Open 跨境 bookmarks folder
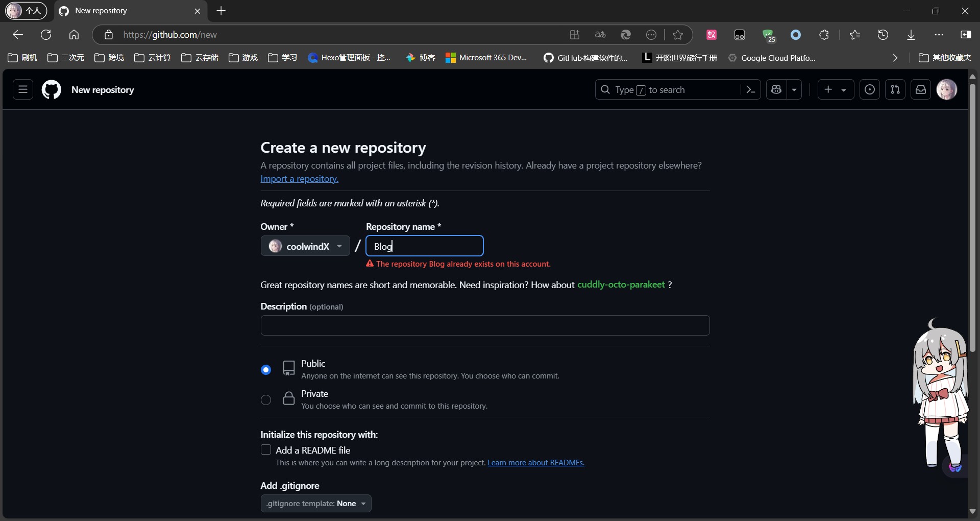This screenshot has width=980, height=521. (x=109, y=58)
